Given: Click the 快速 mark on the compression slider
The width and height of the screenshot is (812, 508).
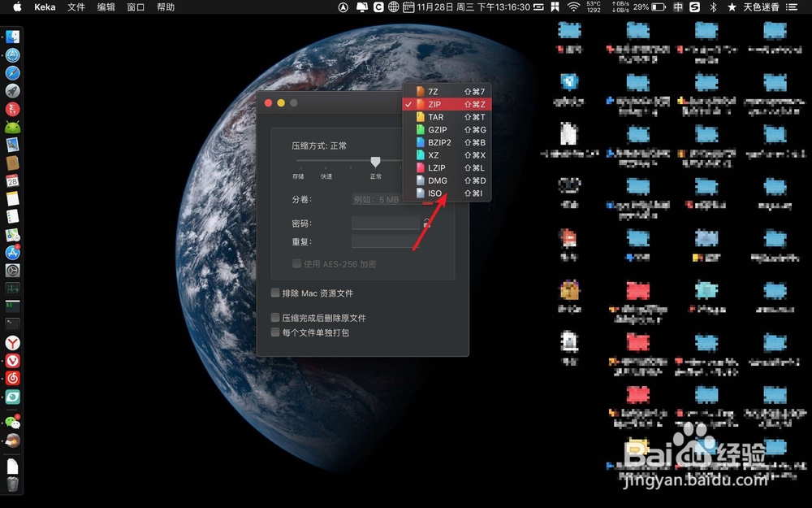Looking at the screenshot, I should [327, 176].
